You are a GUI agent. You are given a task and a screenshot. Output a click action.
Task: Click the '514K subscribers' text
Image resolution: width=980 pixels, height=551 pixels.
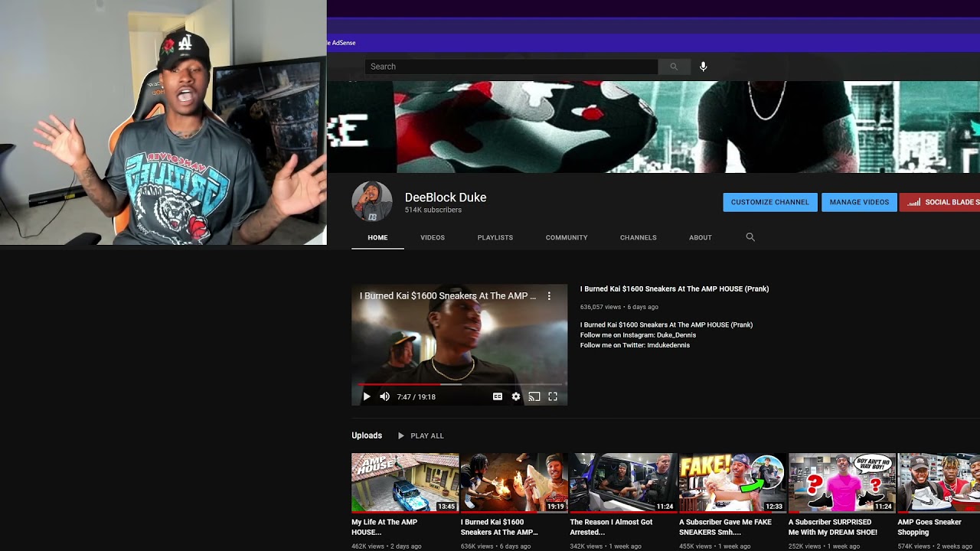433,210
